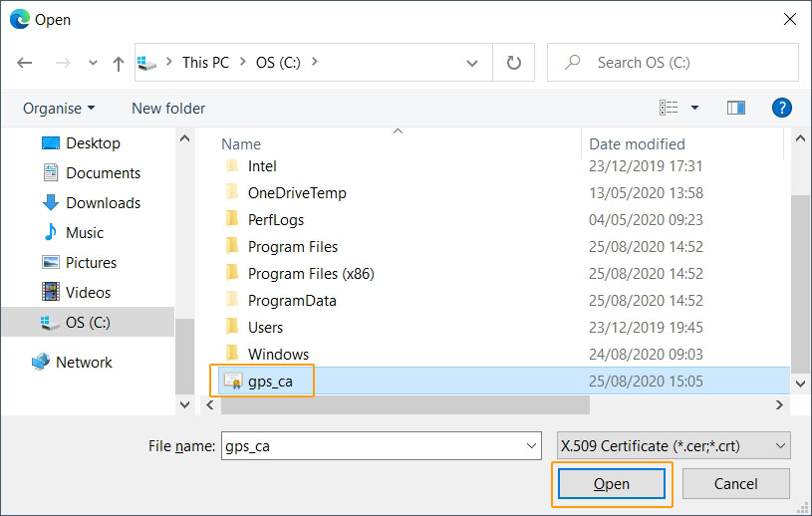Image resolution: width=812 pixels, height=516 pixels.
Task: Click the horizontal scrollbar in file list
Action: [399, 405]
